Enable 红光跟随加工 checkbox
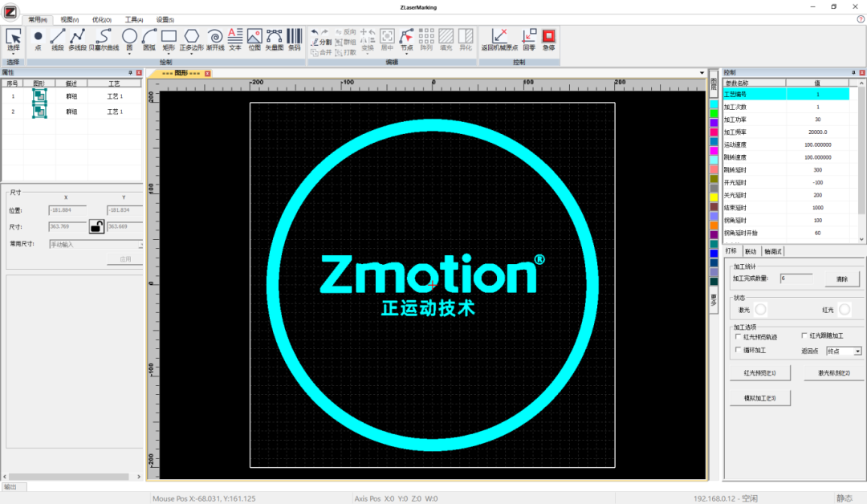Viewport: 867px width, 504px height. pos(804,335)
